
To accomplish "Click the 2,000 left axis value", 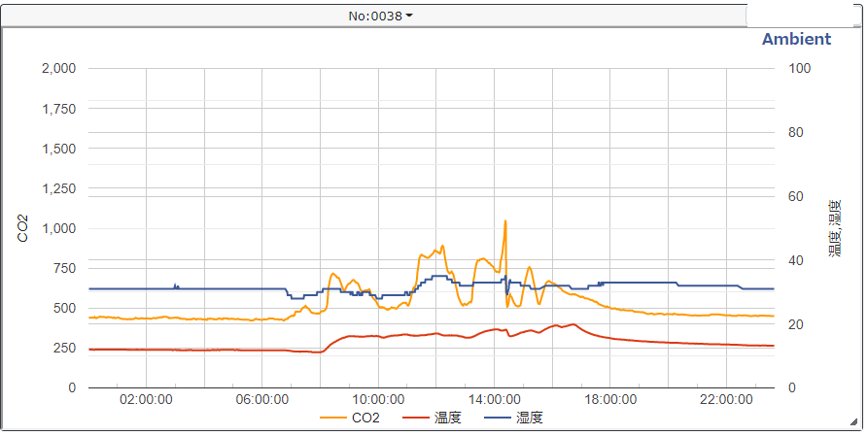I will [x=59, y=69].
